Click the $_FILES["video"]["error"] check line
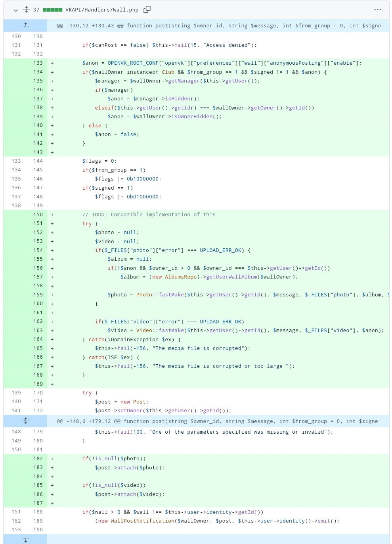The height and width of the screenshot is (544, 392). click(x=169, y=322)
